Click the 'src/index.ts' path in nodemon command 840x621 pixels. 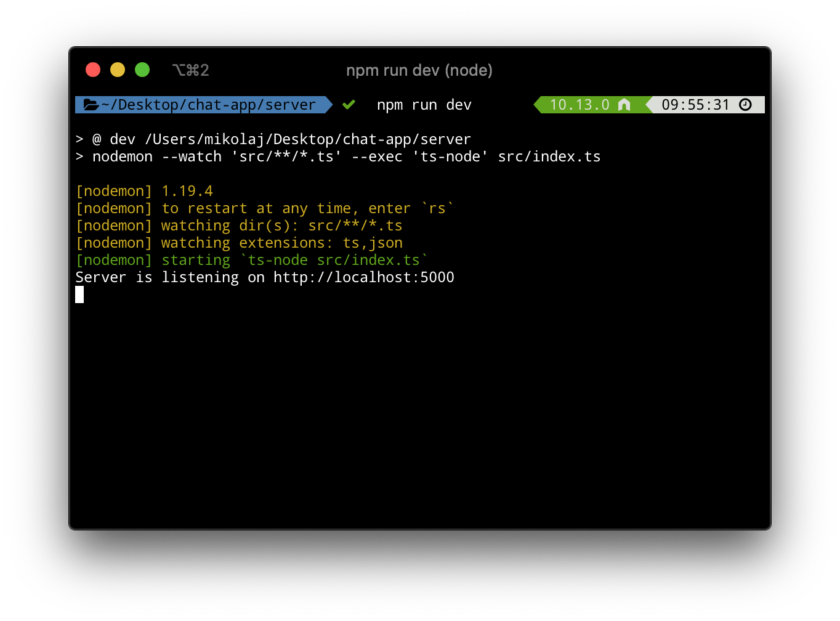pyautogui.click(x=549, y=156)
